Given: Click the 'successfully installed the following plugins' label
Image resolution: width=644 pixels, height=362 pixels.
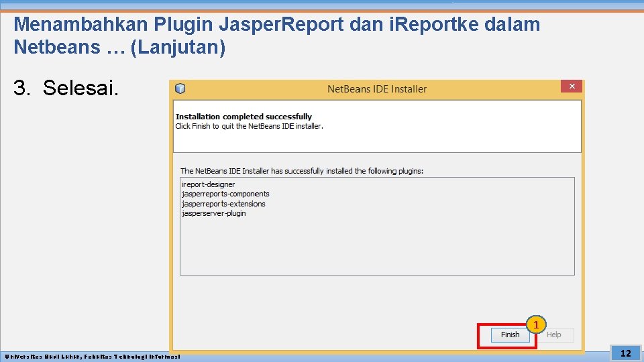Looking at the screenshot, I should [302, 171].
